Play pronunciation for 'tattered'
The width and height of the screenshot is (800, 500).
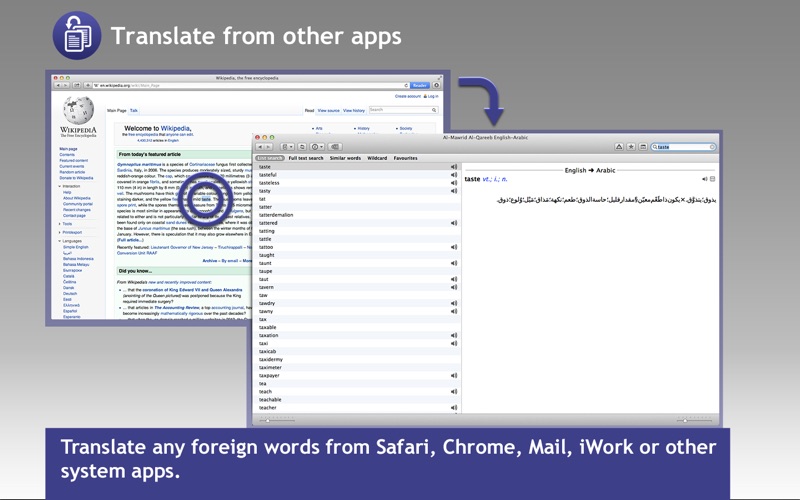pos(454,223)
